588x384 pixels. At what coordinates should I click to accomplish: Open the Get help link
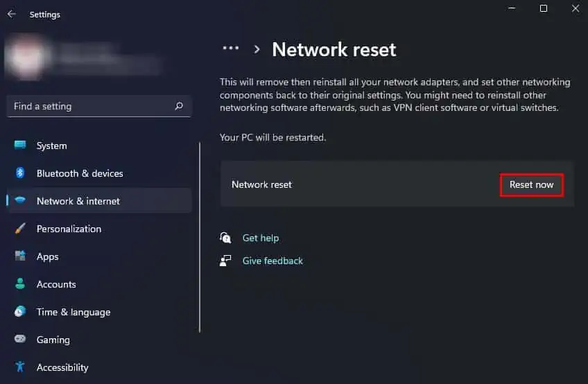[261, 238]
